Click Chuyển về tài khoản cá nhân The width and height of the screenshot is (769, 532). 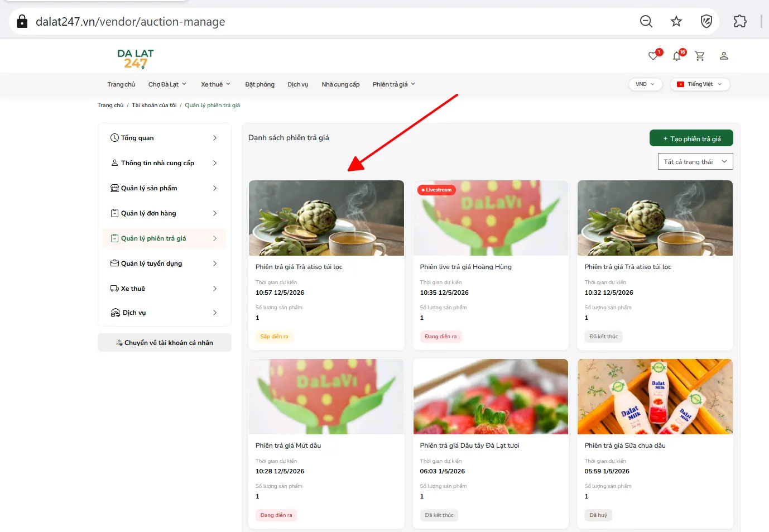point(165,343)
